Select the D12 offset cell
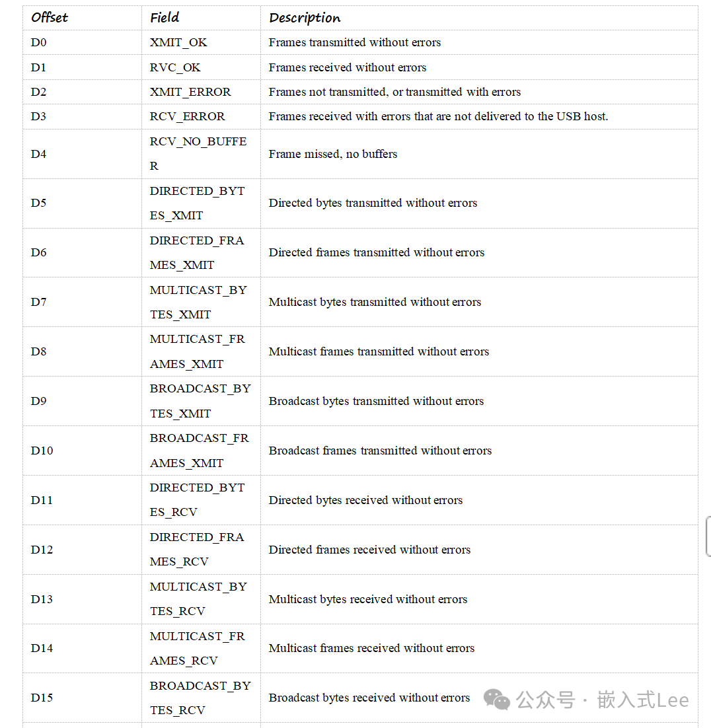 [42, 550]
